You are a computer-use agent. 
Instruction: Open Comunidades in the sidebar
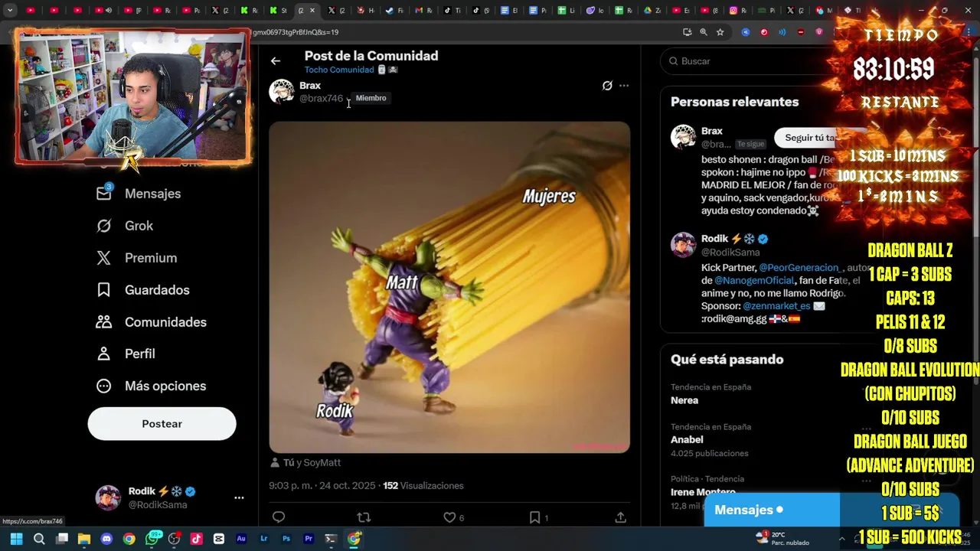pos(152,322)
